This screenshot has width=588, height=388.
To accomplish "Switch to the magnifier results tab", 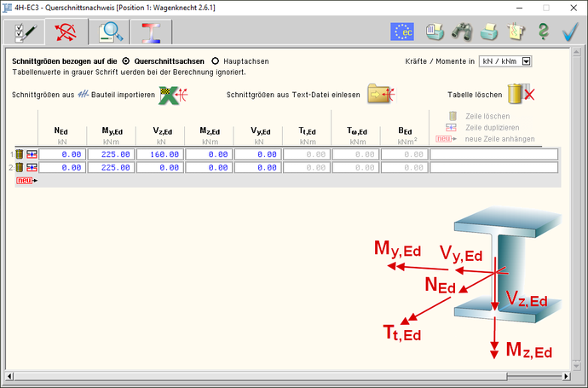I will point(111,32).
